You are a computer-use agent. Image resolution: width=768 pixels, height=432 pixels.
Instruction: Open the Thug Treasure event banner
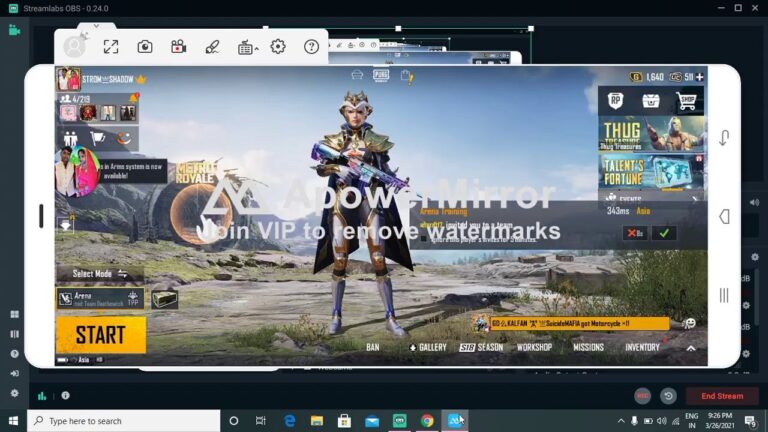(651, 134)
